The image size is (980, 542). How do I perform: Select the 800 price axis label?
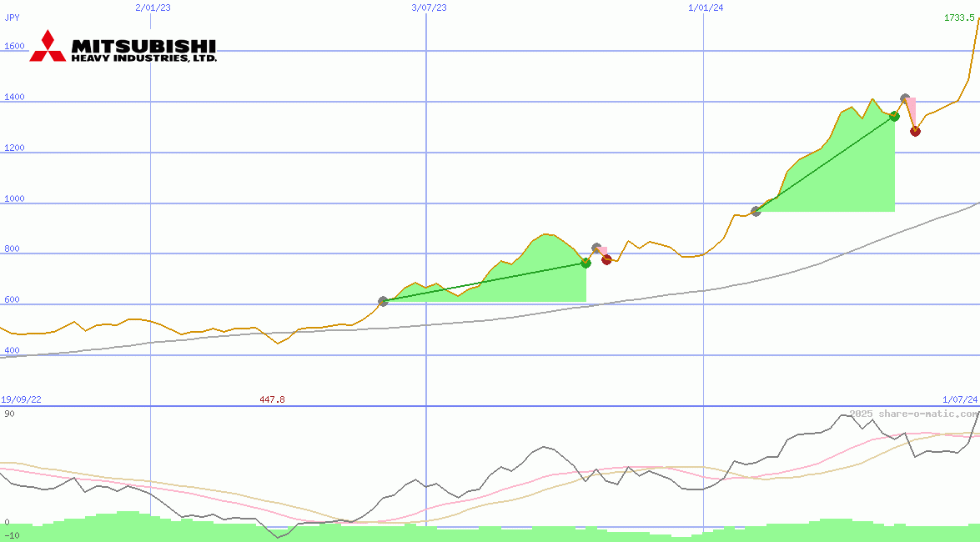tap(12, 248)
